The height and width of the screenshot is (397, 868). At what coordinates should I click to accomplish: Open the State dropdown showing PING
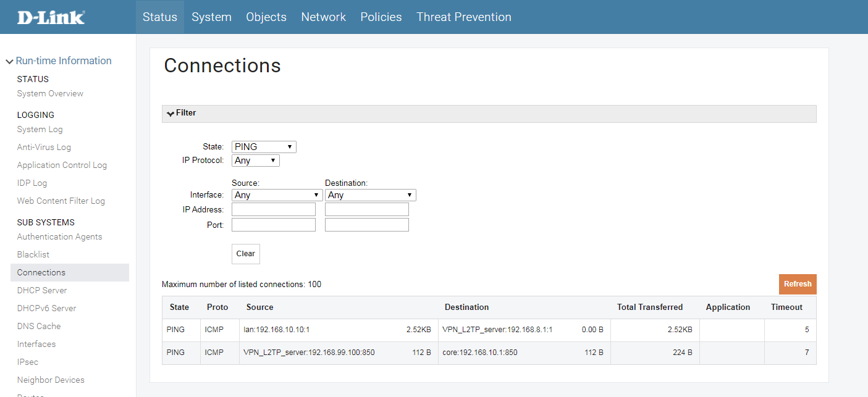coord(264,147)
